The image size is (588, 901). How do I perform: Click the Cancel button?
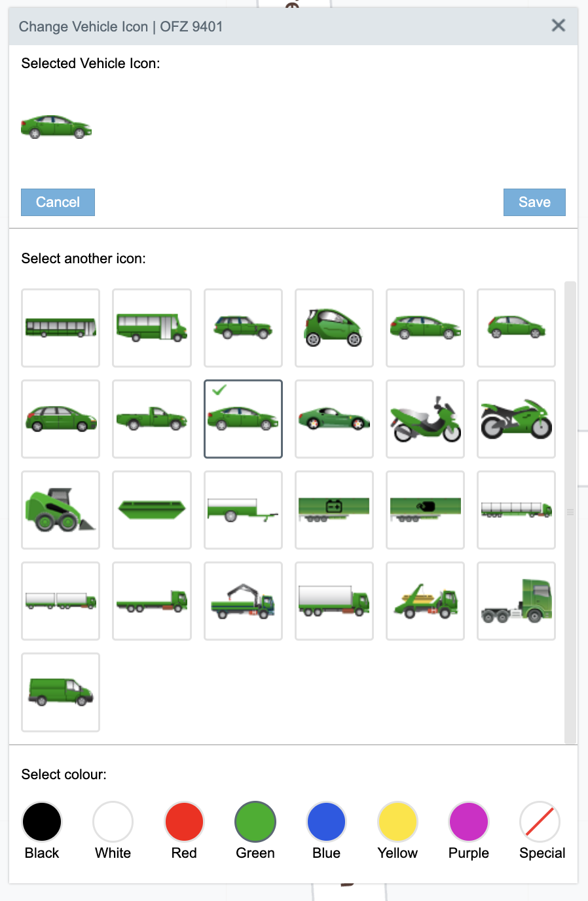pos(58,202)
